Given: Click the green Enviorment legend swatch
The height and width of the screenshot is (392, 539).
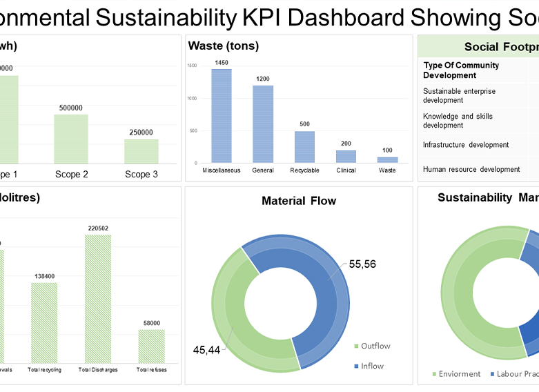Looking at the screenshot, I should (435, 374).
